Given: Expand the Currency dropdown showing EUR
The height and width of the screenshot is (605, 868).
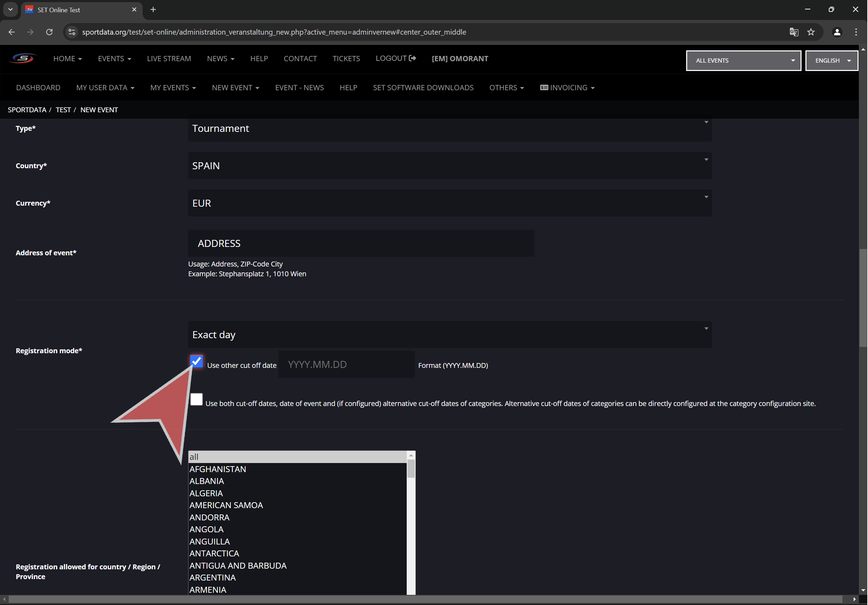Looking at the screenshot, I should [x=449, y=203].
